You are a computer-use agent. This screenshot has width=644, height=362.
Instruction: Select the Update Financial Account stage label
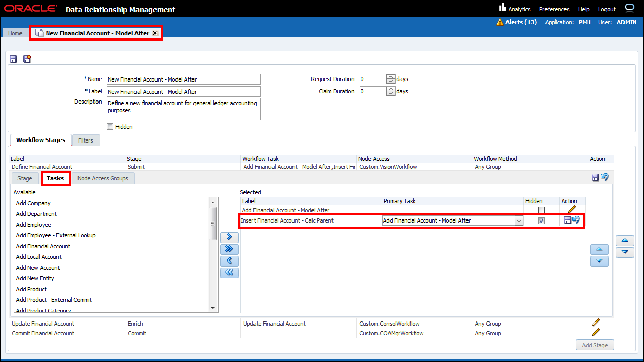43,324
